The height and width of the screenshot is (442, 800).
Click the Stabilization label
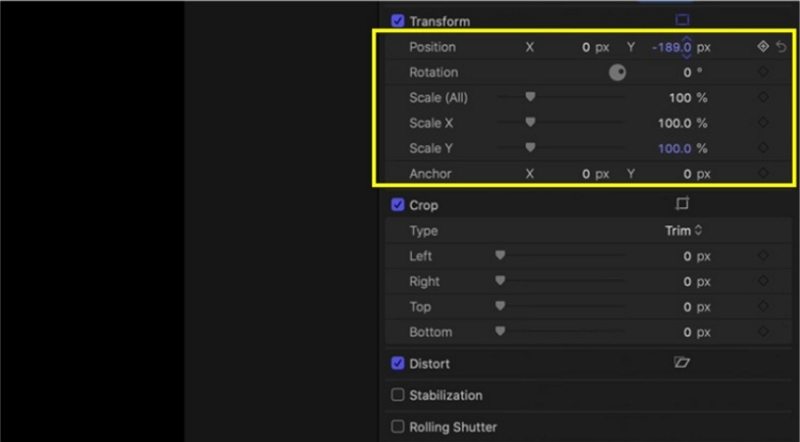446,396
